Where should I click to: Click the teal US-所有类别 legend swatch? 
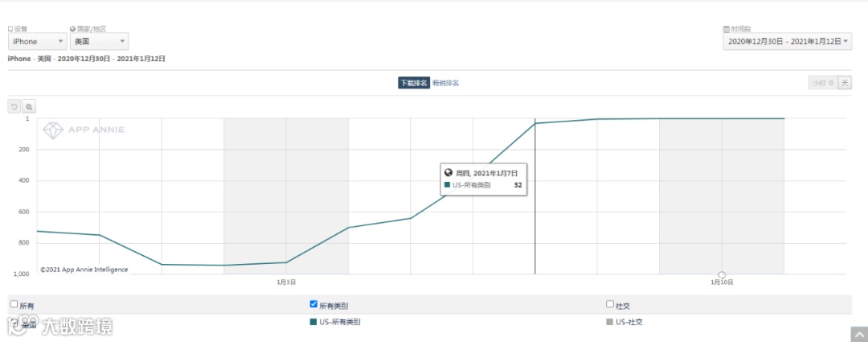313,322
